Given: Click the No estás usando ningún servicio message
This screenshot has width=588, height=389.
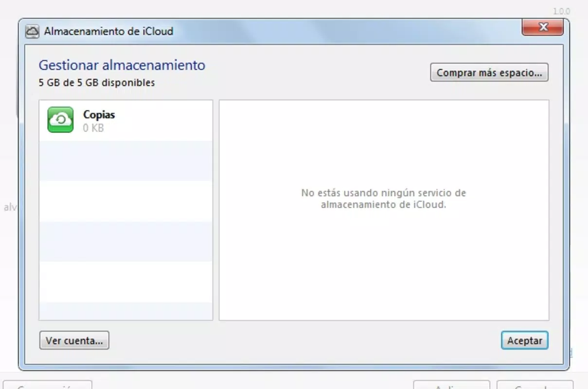Looking at the screenshot, I should point(384,199).
